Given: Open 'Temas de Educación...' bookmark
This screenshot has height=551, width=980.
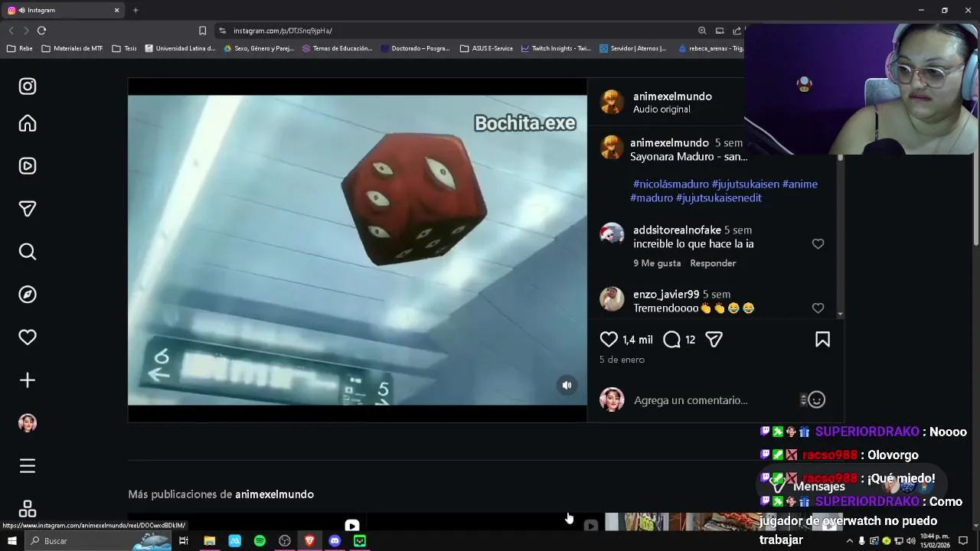Looking at the screenshot, I should pyautogui.click(x=337, y=48).
